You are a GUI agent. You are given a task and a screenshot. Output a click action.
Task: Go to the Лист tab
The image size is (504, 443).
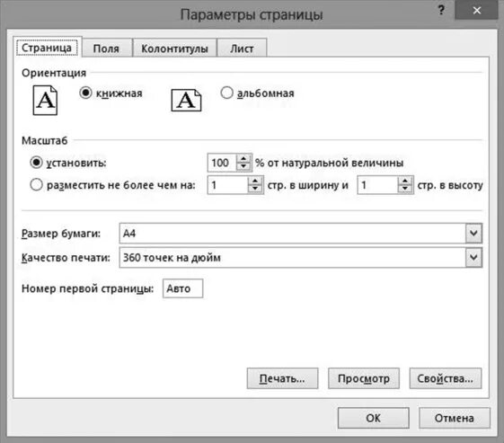pyautogui.click(x=242, y=49)
